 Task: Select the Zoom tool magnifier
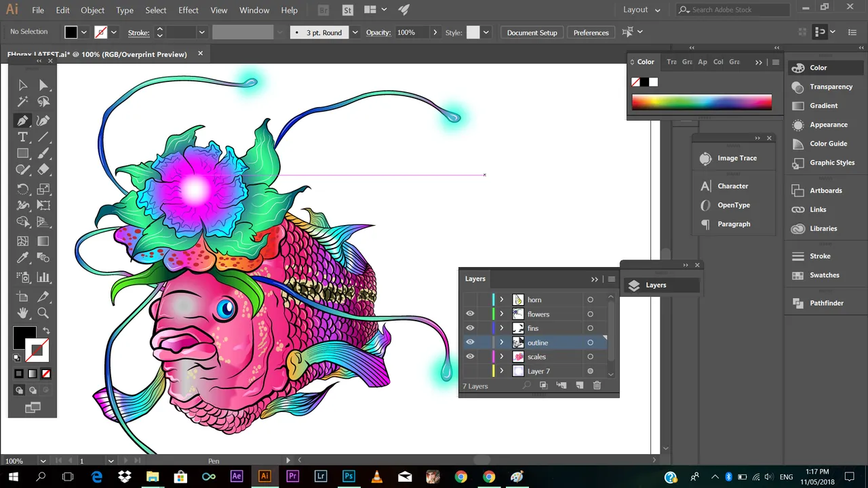click(x=43, y=312)
